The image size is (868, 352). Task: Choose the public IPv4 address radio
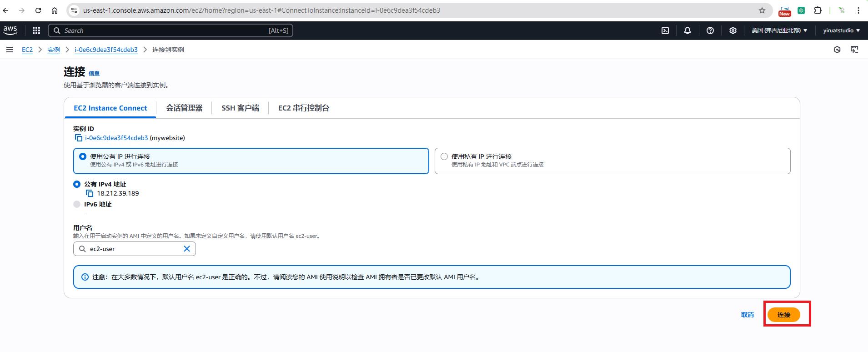(77, 184)
